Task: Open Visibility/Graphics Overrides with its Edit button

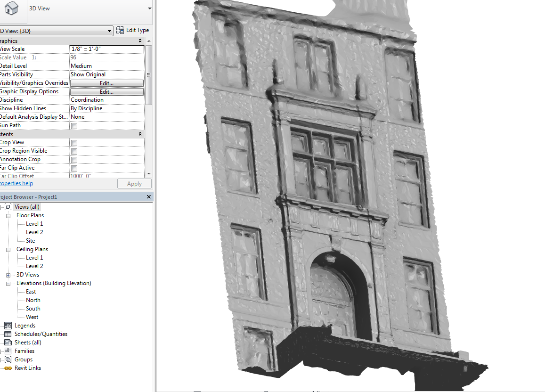Action: 106,83
